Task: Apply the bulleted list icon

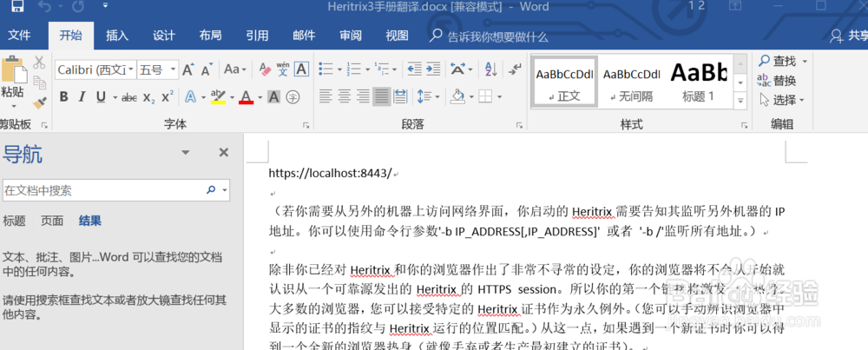Action: pos(326,69)
